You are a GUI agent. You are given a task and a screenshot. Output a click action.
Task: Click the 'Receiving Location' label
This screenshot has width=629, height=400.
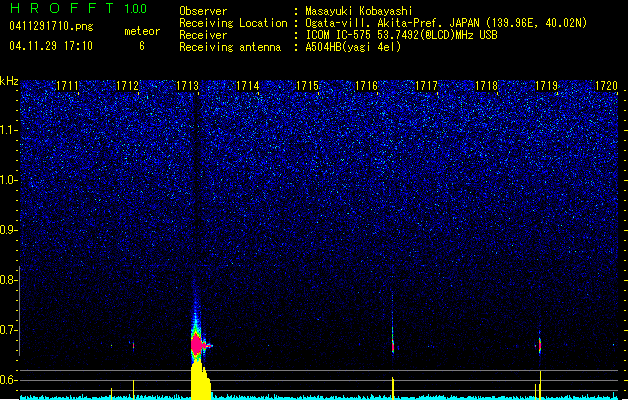[233, 23]
